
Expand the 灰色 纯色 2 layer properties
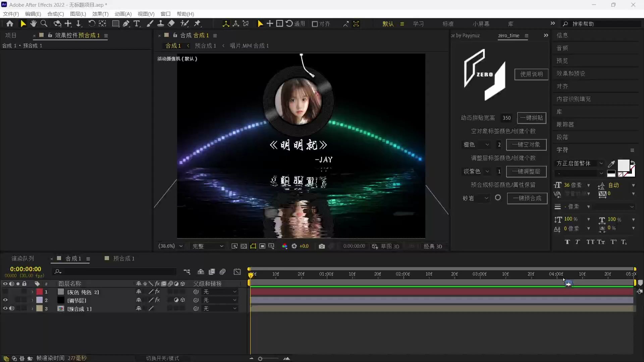tap(32, 292)
